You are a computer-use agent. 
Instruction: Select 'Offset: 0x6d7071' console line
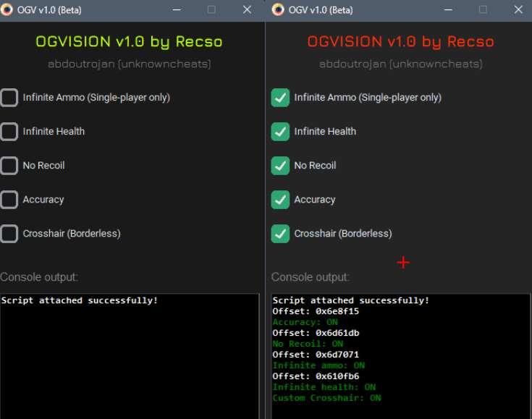coord(316,355)
